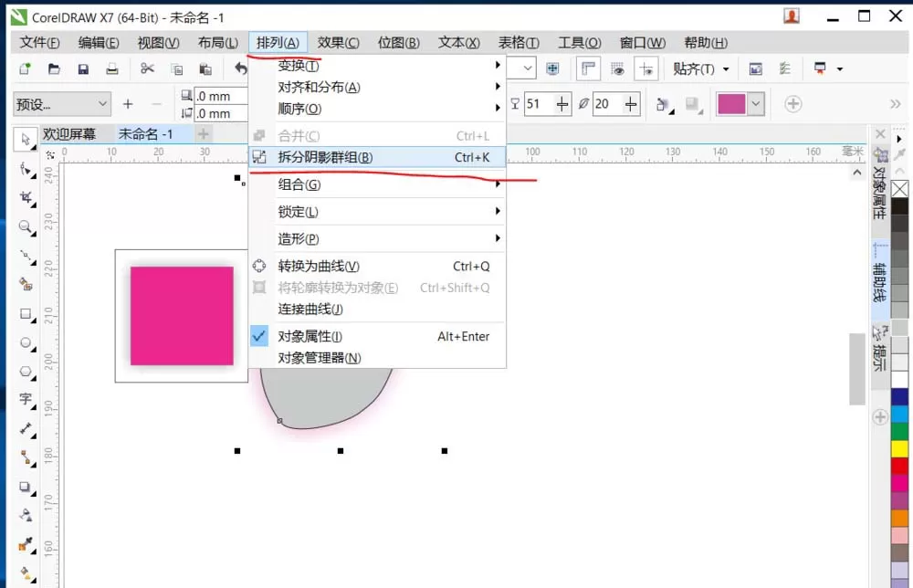Viewport: 913px width, 588px height.
Task: Expand 变换 submenu
Action: click(377, 65)
